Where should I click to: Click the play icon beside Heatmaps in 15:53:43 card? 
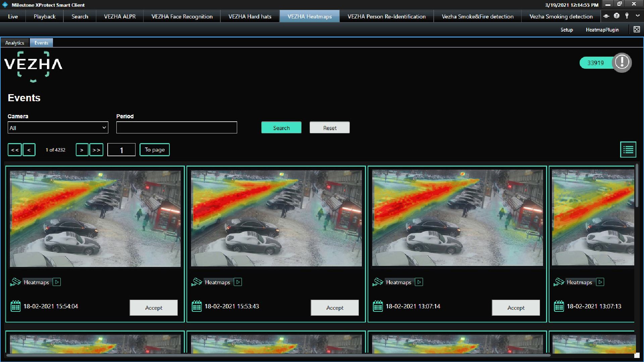coord(238,282)
